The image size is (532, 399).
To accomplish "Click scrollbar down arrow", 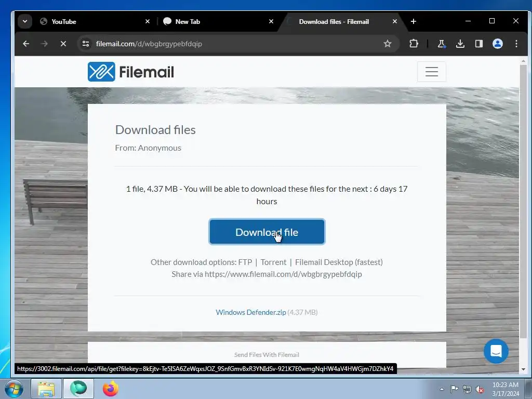I will (x=523, y=369).
